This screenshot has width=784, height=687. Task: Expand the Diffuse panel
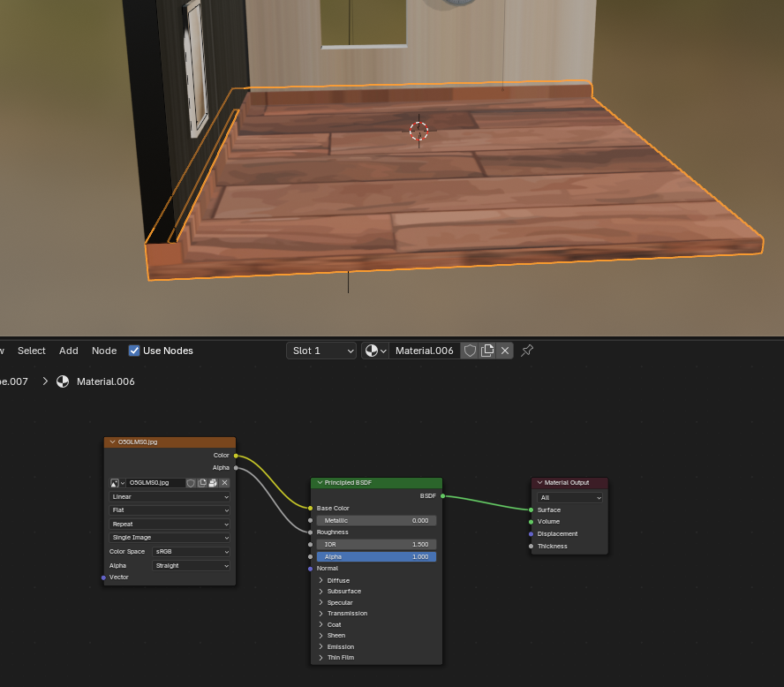pyautogui.click(x=321, y=580)
